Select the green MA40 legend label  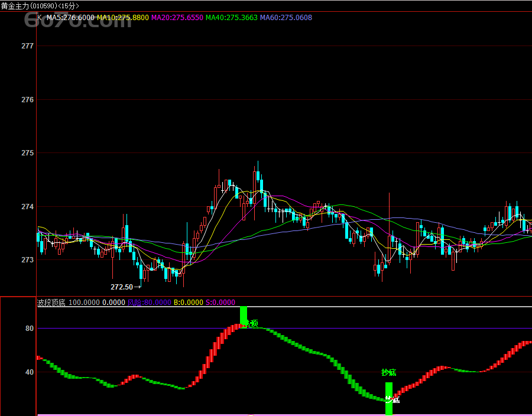tap(231, 18)
